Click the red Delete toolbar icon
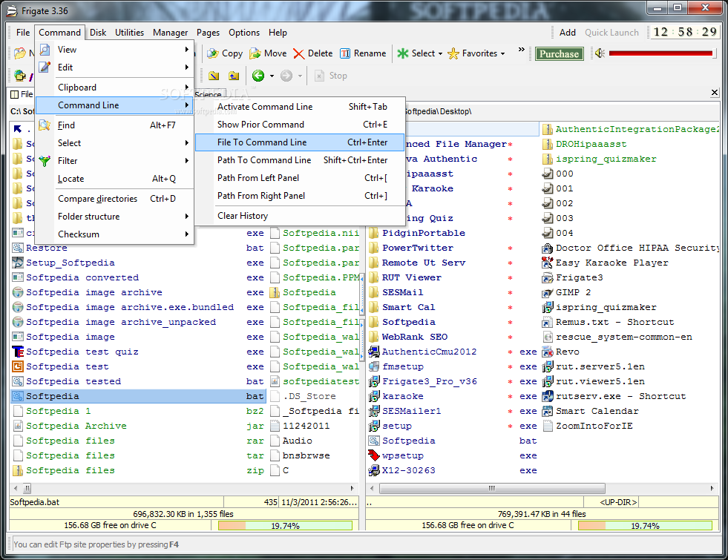The width and height of the screenshot is (728, 560). click(x=299, y=54)
